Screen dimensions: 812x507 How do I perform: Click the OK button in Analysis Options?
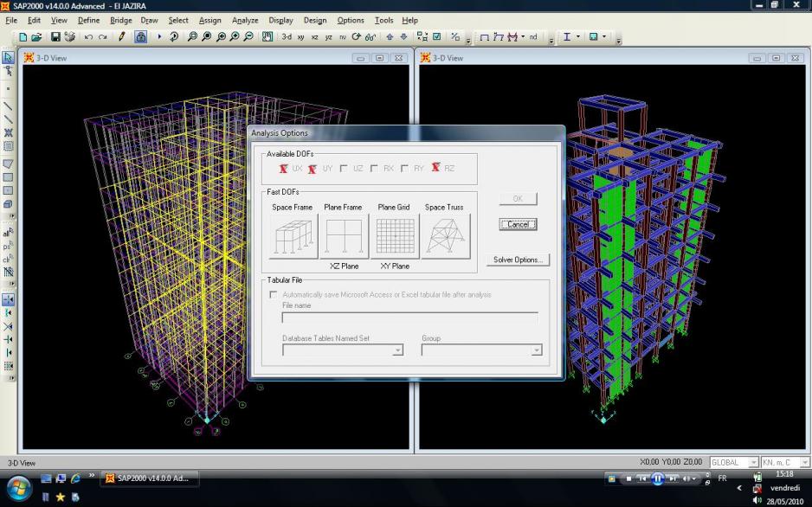[x=518, y=199]
